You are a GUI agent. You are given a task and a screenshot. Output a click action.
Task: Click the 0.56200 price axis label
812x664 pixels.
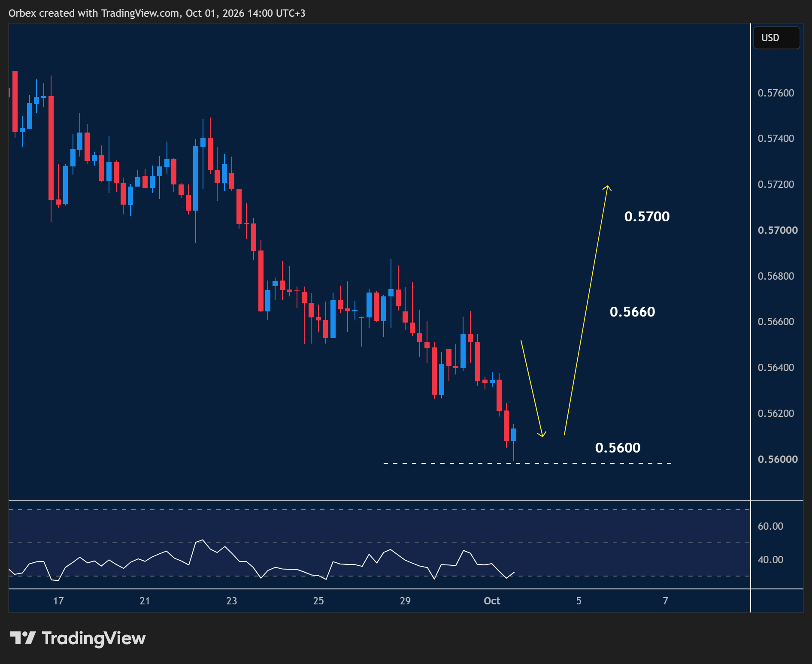tap(776, 413)
